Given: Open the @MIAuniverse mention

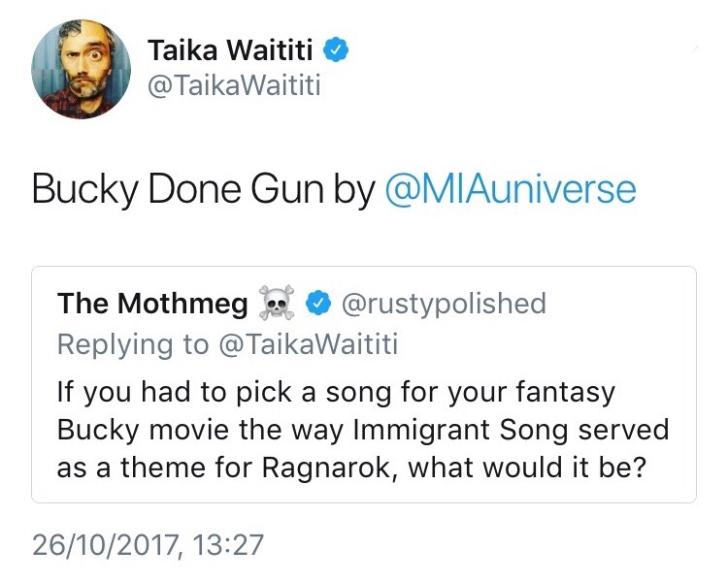Looking at the screenshot, I should tap(511, 188).
